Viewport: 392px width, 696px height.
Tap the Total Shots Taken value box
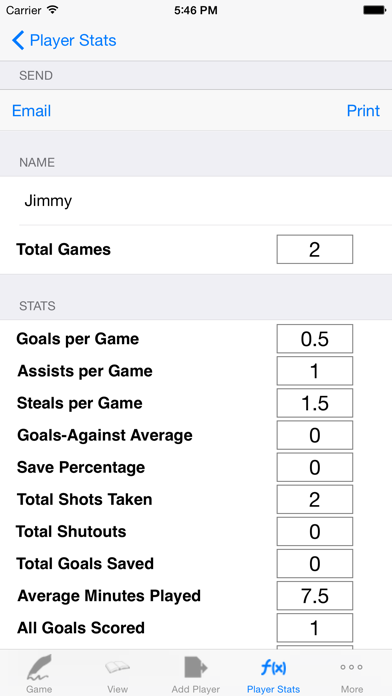tap(315, 499)
